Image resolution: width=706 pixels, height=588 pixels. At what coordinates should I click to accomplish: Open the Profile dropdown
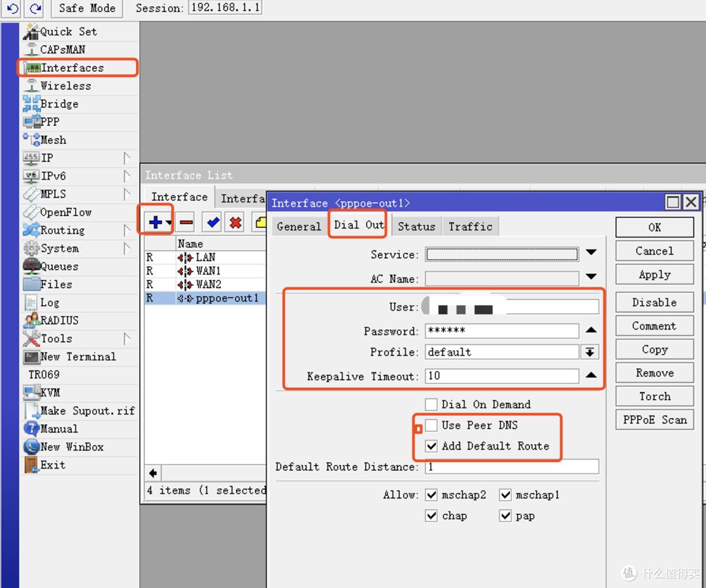point(590,351)
